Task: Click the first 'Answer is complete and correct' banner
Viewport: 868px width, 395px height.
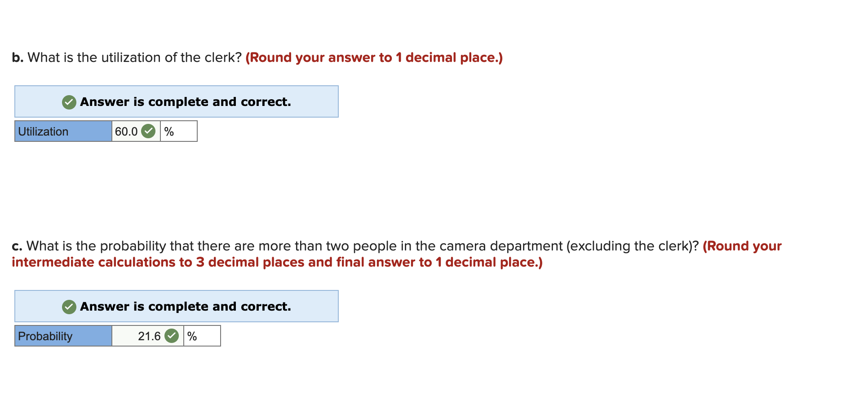Action: coord(177,101)
